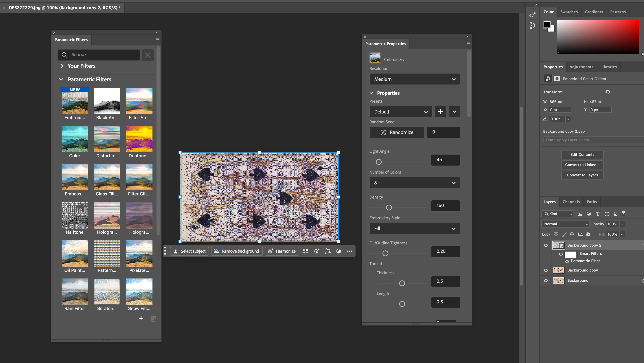Image resolution: width=644 pixels, height=363 pixels.
Task: Open the Embroidery Style Fill dropdown
Action: pos(415,228)
